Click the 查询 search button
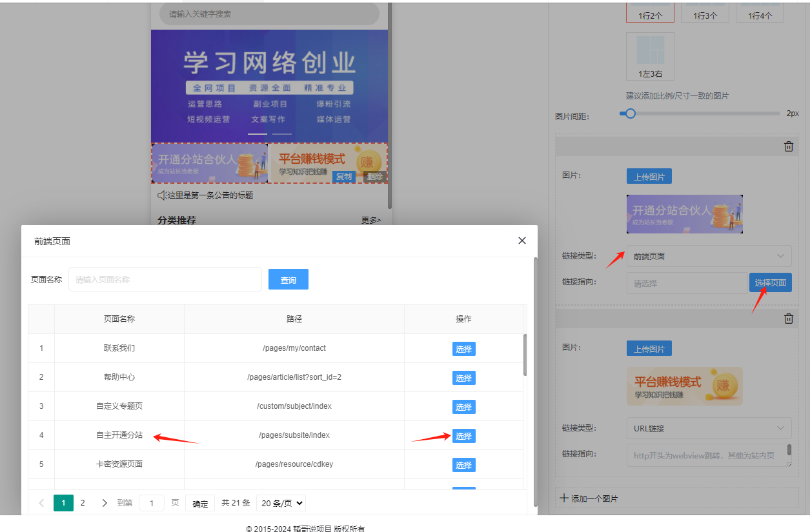 coord(289,280)
